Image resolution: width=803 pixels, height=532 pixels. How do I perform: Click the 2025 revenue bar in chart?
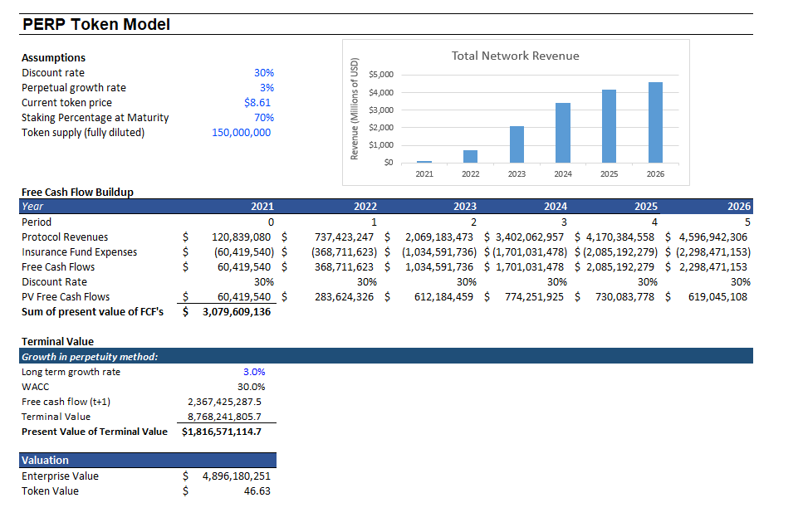[609, 126]
